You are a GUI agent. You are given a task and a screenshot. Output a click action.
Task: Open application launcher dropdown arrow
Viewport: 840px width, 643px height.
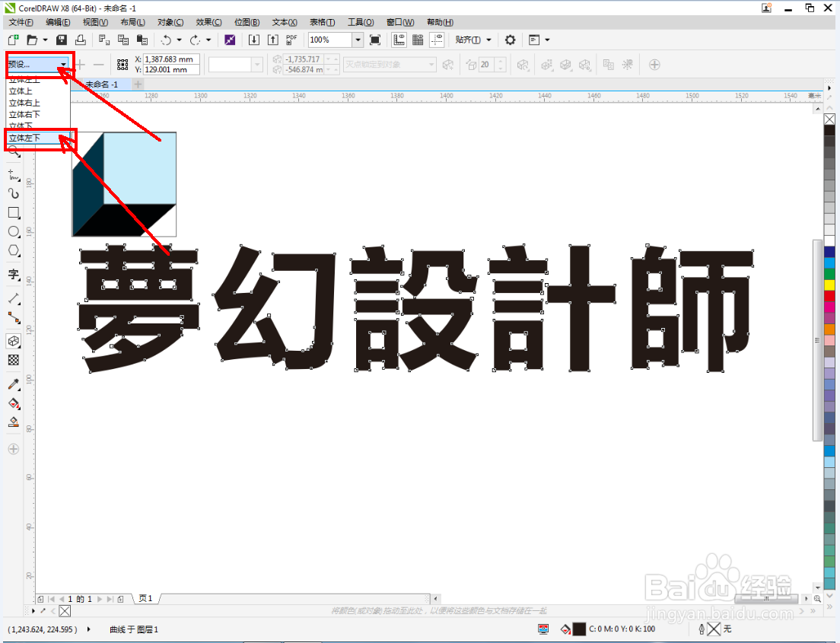tap(548, 40)
